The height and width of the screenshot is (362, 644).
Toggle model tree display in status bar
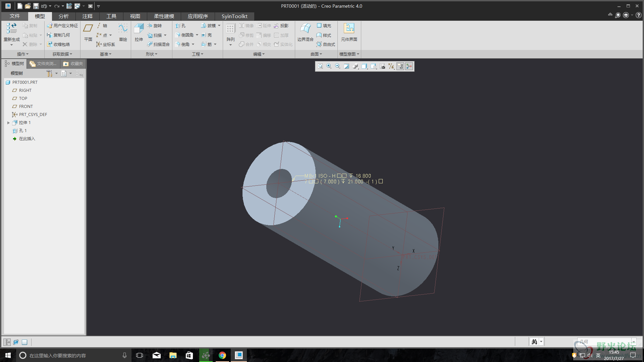7,342
